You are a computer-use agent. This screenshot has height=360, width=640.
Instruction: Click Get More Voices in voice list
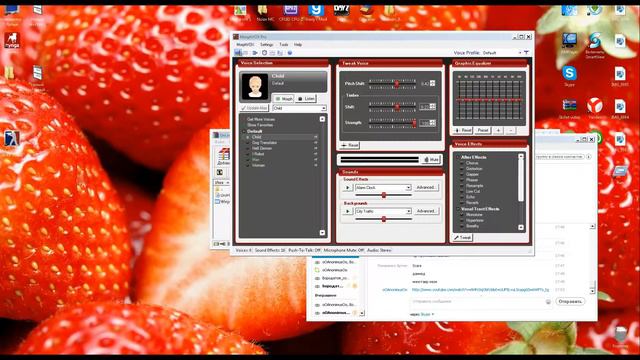[261, 119]
